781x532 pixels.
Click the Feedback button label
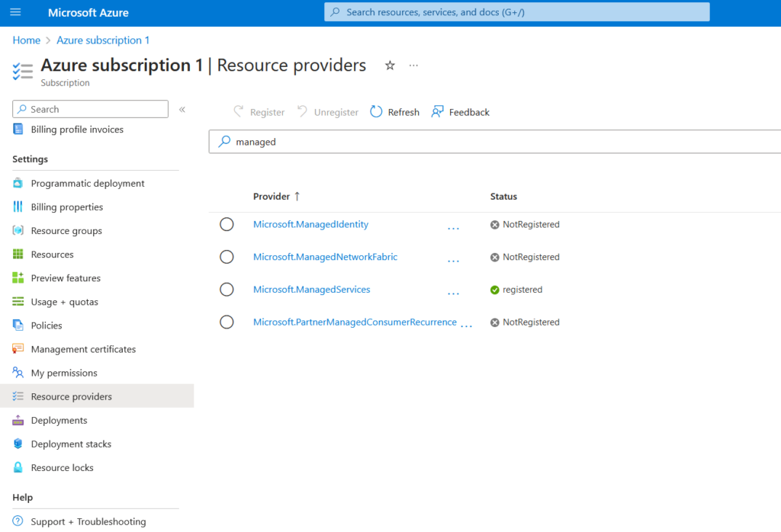[469, 113]
